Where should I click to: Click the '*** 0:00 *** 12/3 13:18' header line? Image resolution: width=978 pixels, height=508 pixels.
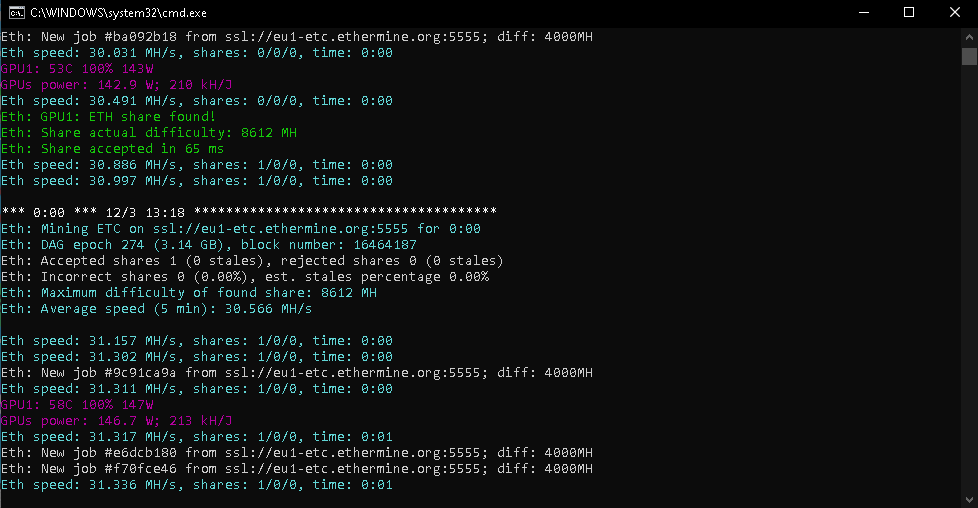click(x=248, y=213)
